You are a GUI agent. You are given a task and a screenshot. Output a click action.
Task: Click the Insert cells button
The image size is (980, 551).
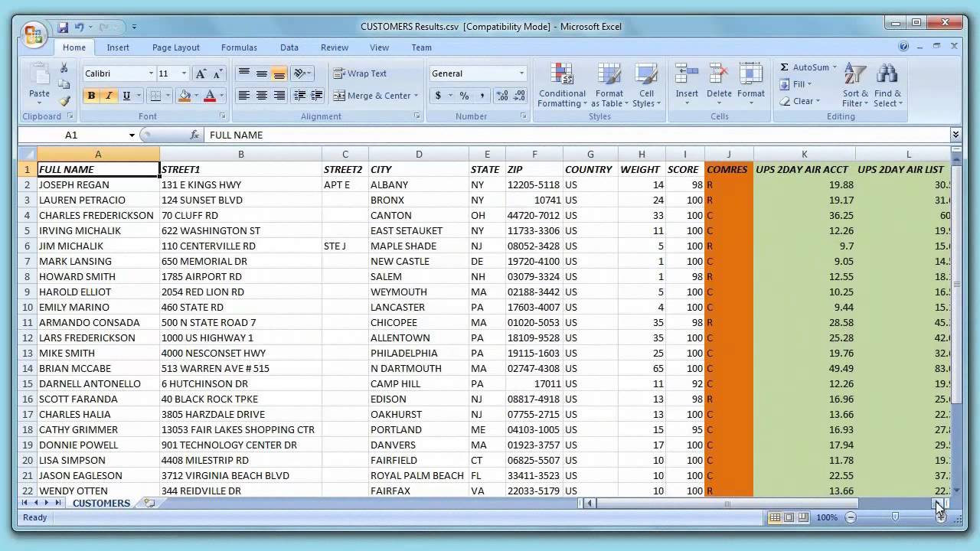tap(687, 86)
